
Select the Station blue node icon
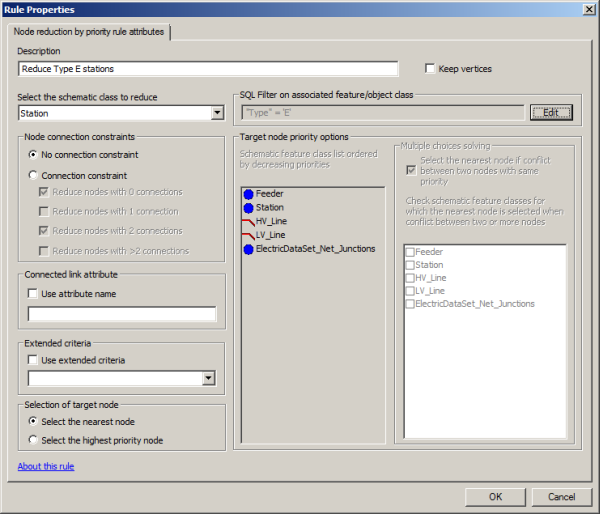pyautogui.click(x=248, y=207)
